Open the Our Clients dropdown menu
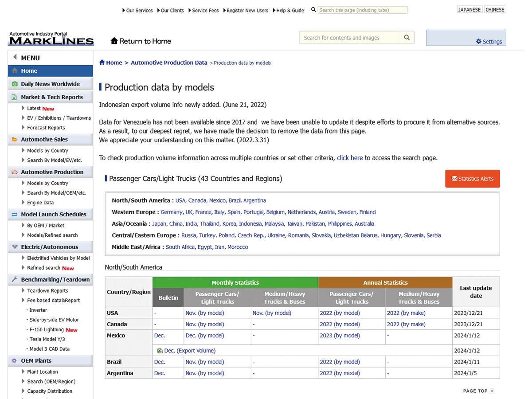532x399 pixels. tap(170, 11)
